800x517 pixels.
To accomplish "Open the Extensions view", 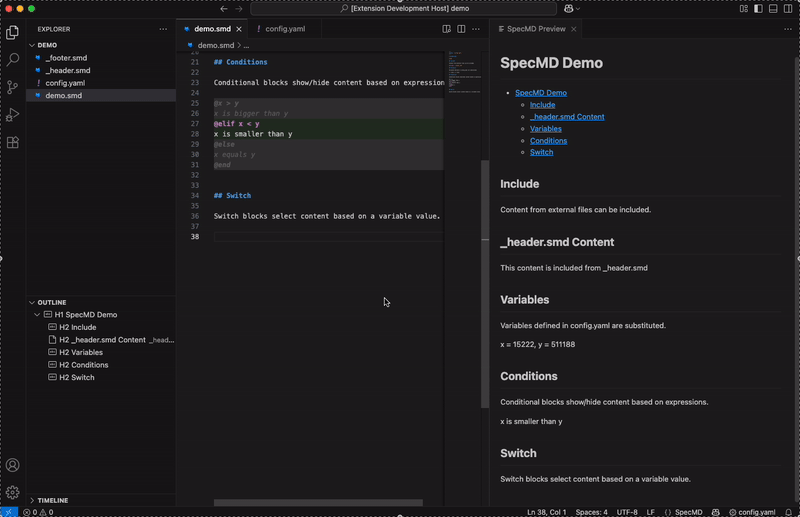I will 13,142.
